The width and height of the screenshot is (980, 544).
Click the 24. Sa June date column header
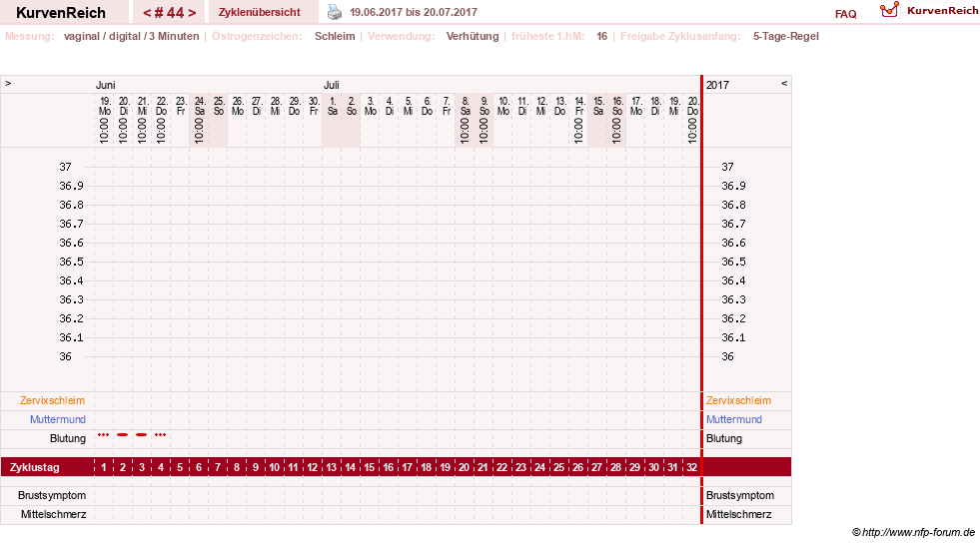click(x=200, y=120)
